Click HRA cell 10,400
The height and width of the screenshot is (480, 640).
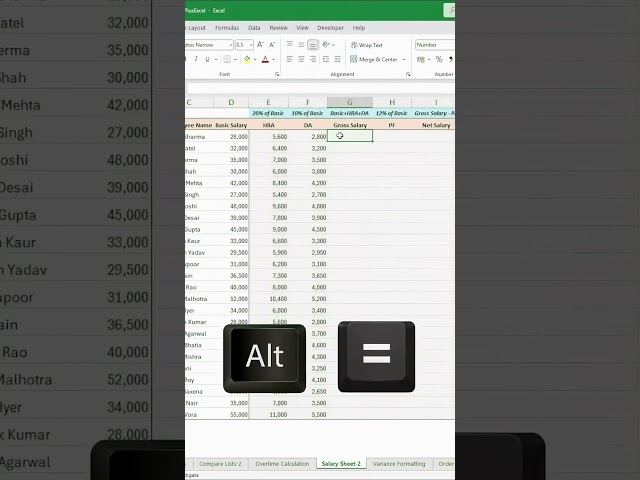268,299
